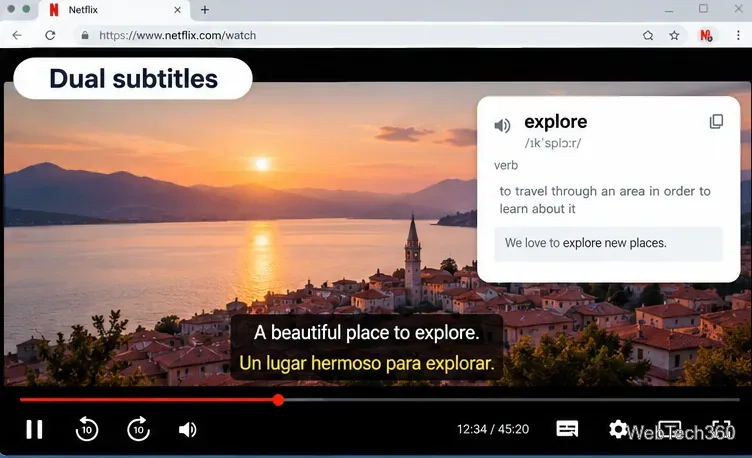The image size is (752, 458).
Task: Click the address bar URL
Action: [x=177, y=35]
